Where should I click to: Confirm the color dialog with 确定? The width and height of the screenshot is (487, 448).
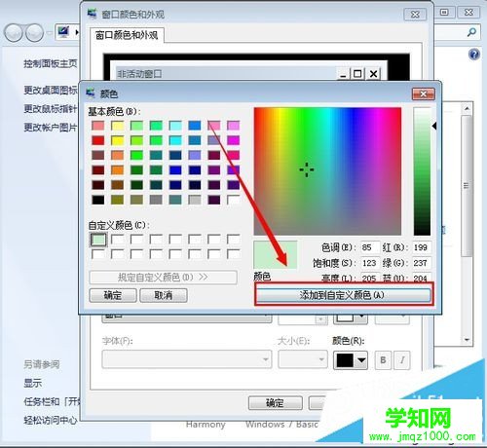coord(113,295)
